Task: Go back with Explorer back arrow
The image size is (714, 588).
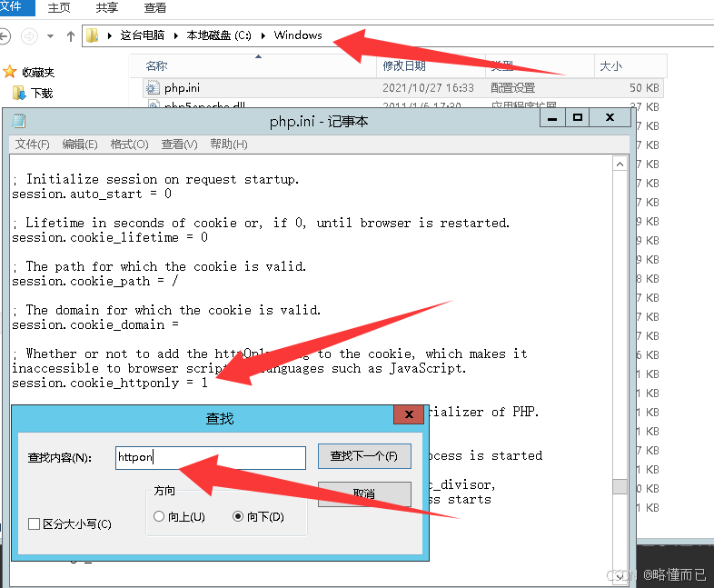Action: pyautogui.click(x=5, y=35)
